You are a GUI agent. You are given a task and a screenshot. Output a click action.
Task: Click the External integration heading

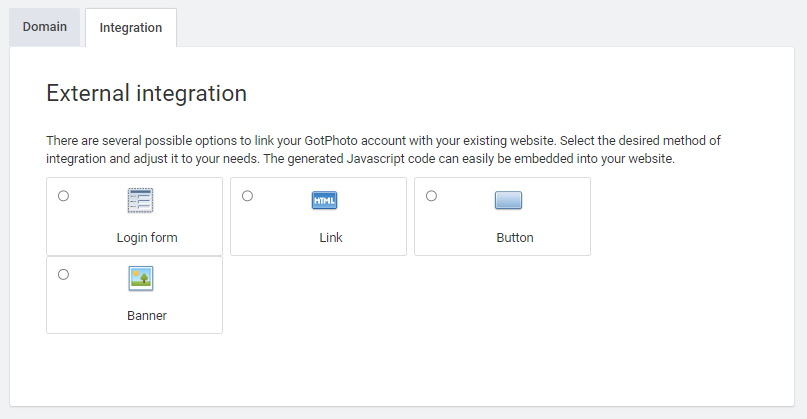(147, 93)
